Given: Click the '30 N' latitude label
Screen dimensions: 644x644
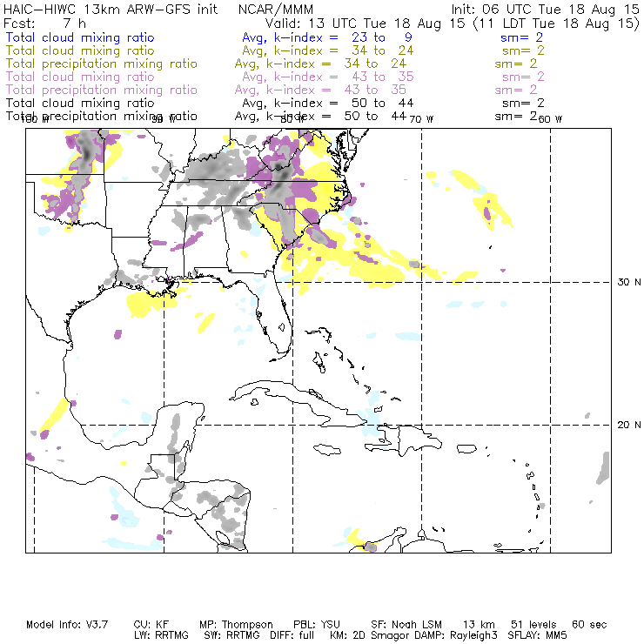Looking at the screenshot, I should pyautogui.click(x=629, y=282).
